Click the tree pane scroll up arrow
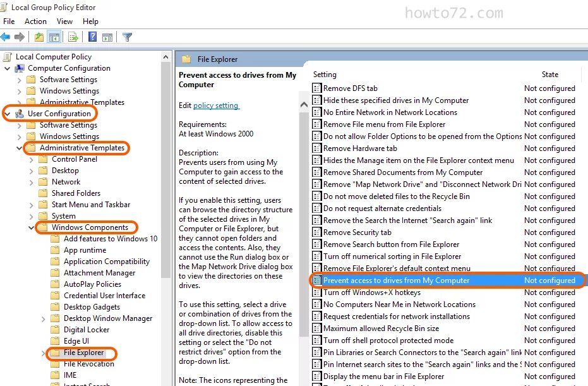Viewport: 588px width, 386px height. tap(165, 57)
